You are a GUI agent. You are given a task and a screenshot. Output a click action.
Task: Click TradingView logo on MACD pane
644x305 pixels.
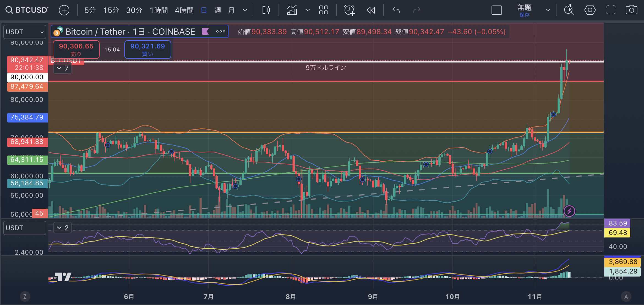point(63,277)
